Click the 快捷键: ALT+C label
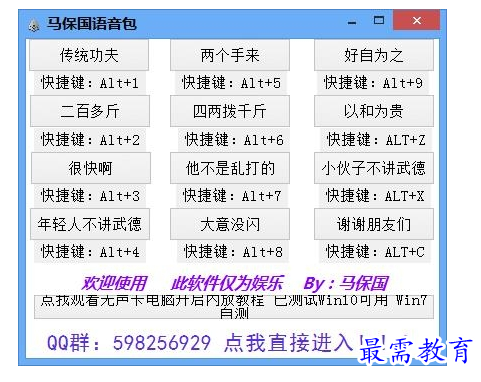This screenshot has height=382, width=481. point(375,252)
